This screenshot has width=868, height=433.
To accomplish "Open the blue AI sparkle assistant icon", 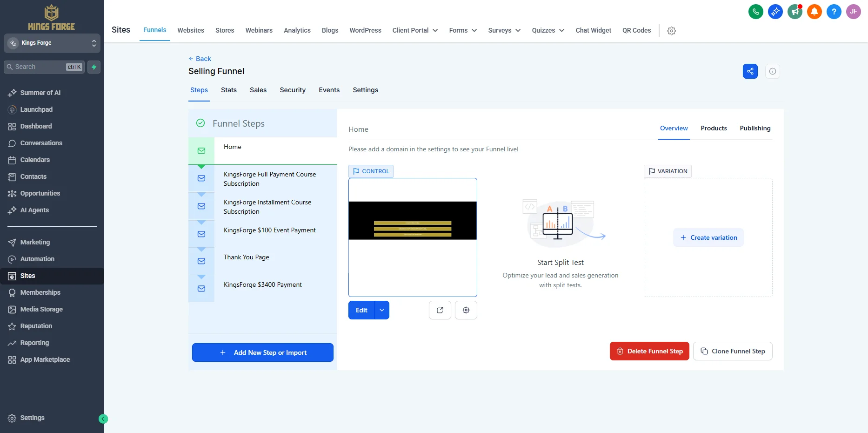I will point(775,12).
